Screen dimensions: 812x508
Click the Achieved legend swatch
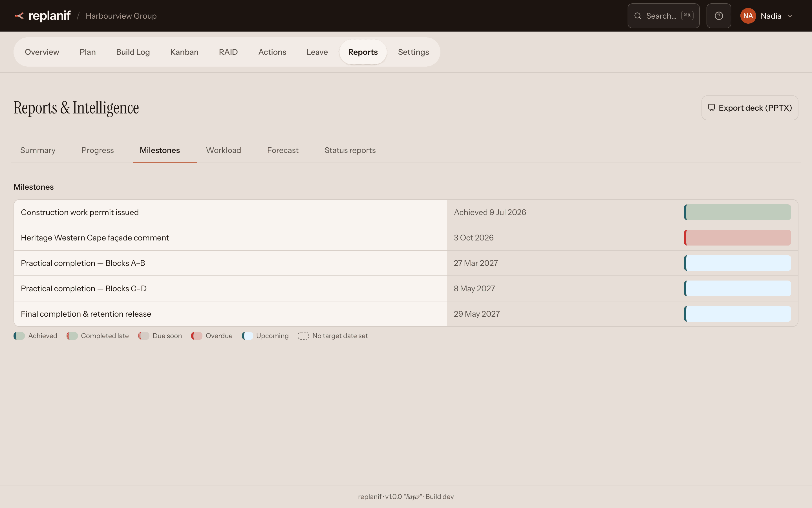(x=19, y=336)
